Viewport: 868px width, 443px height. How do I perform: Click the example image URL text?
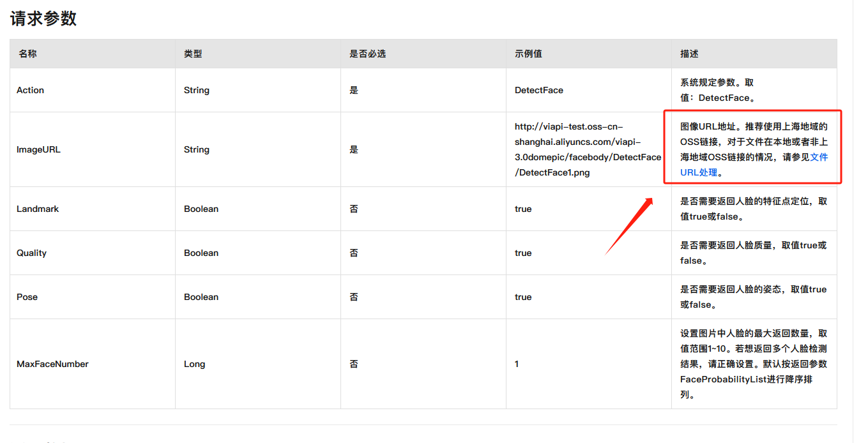(588, 149)
